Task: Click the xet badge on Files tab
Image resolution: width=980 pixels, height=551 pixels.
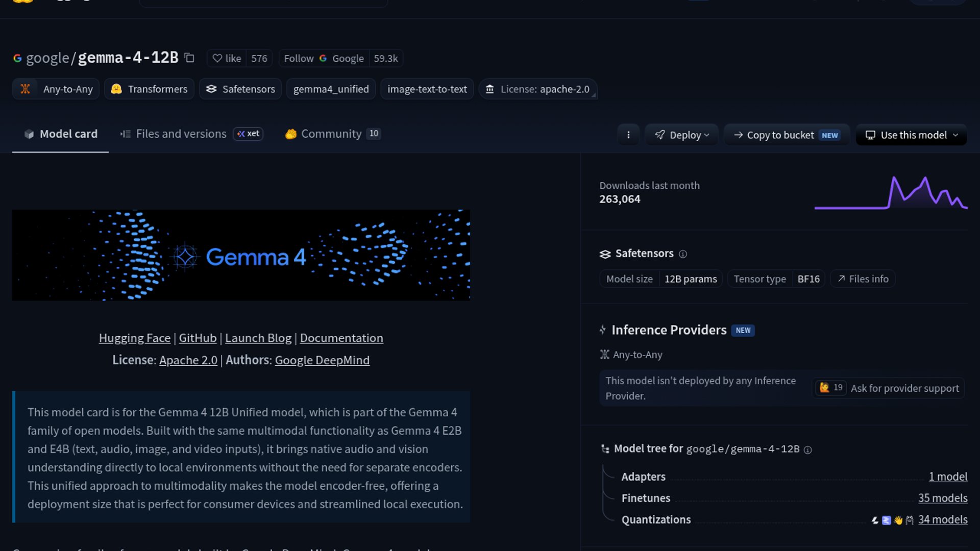Action: tap(248, 134)
